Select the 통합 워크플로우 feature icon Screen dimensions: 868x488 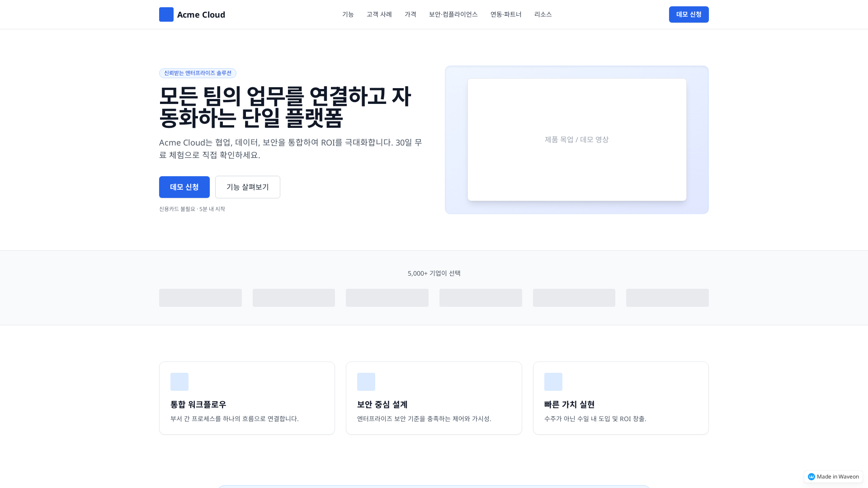point(179,381)
